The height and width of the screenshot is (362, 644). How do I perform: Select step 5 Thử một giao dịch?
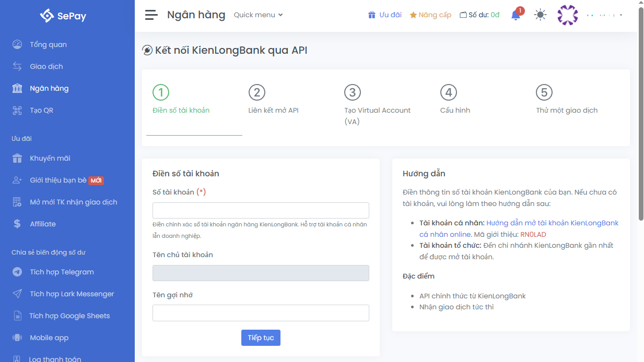tap(566, 100)
